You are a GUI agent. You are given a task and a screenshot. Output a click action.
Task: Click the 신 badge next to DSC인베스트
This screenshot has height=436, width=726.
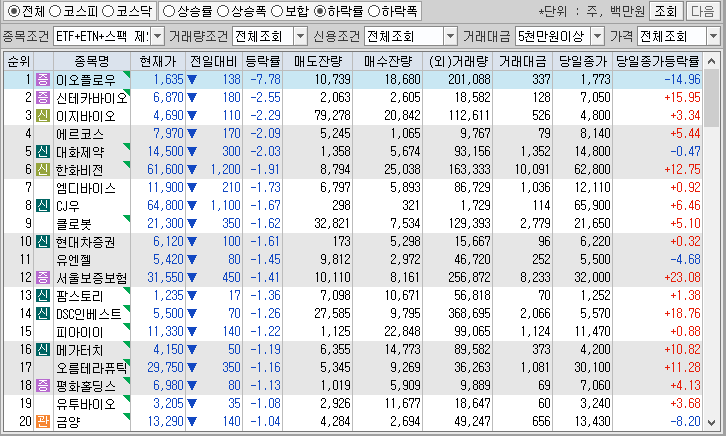[x=43, y=313]
